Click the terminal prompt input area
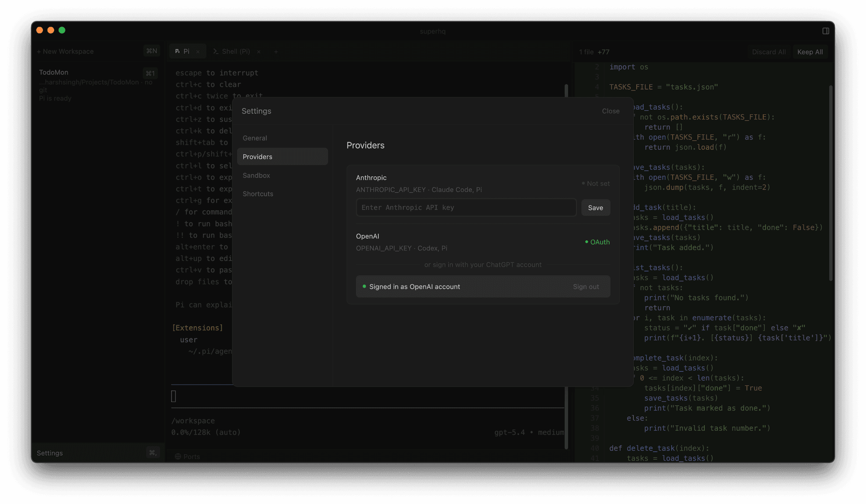Image resolution: width=866 pixels, height=504 pixels. coord(367,396)
